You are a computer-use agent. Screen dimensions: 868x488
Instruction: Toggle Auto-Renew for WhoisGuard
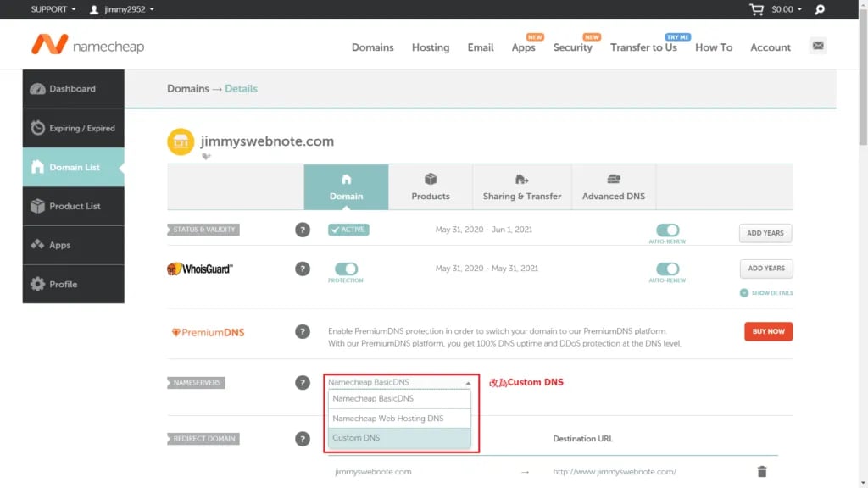pos(667,269)
